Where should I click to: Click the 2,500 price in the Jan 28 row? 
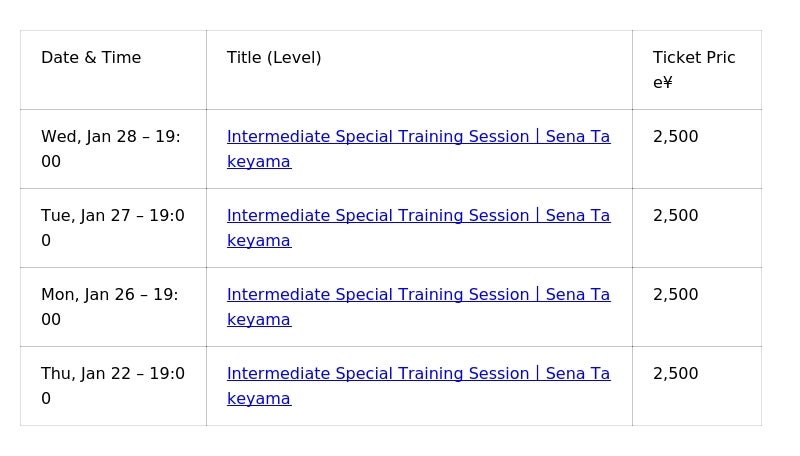click(x=676, y=137)
